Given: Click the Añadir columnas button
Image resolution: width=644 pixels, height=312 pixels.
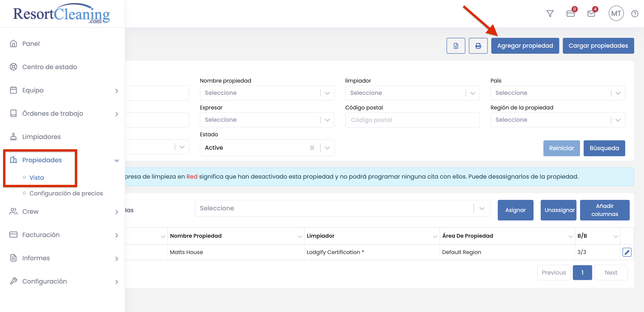Looking at the screenshot, I should (604, 210).
